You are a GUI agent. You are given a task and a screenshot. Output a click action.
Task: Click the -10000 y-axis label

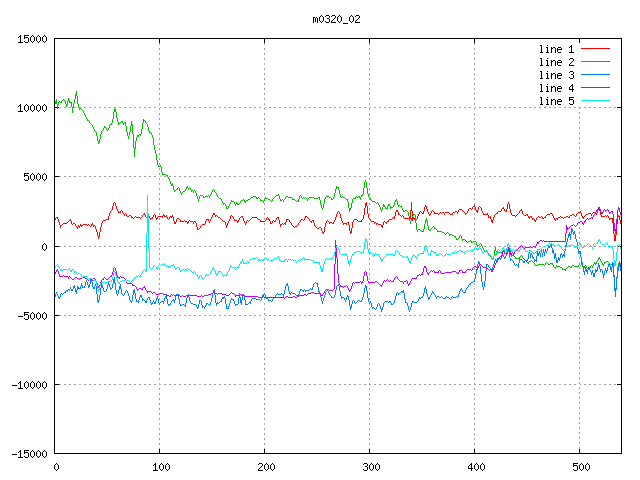tap(29, 384)
